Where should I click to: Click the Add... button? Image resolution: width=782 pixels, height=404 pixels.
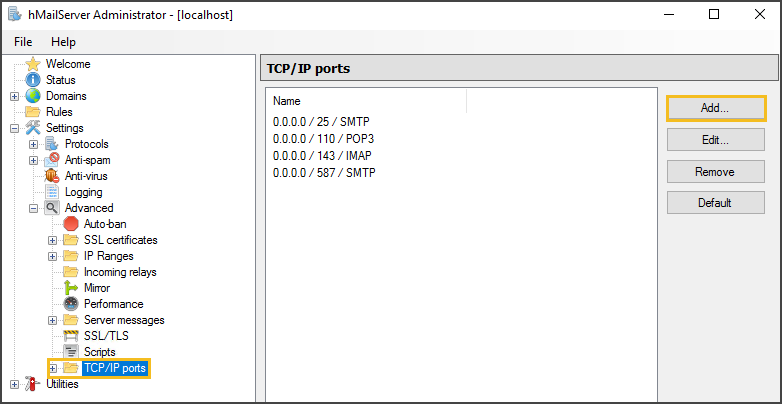click(x=716, y=108)
